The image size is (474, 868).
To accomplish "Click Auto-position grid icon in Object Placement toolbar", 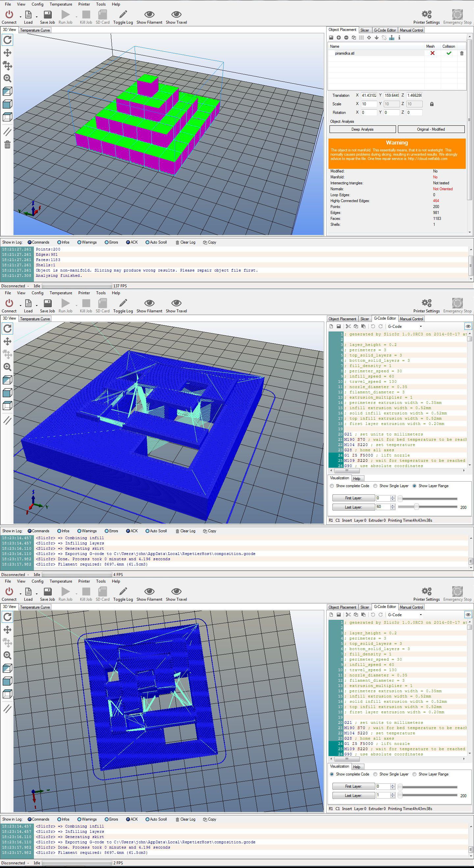I will [x=361, y=38].
